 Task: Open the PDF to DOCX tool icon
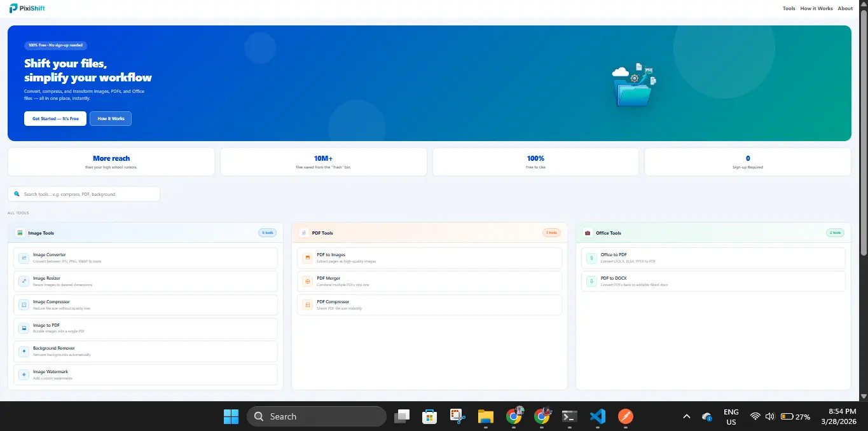coord(592,281)
